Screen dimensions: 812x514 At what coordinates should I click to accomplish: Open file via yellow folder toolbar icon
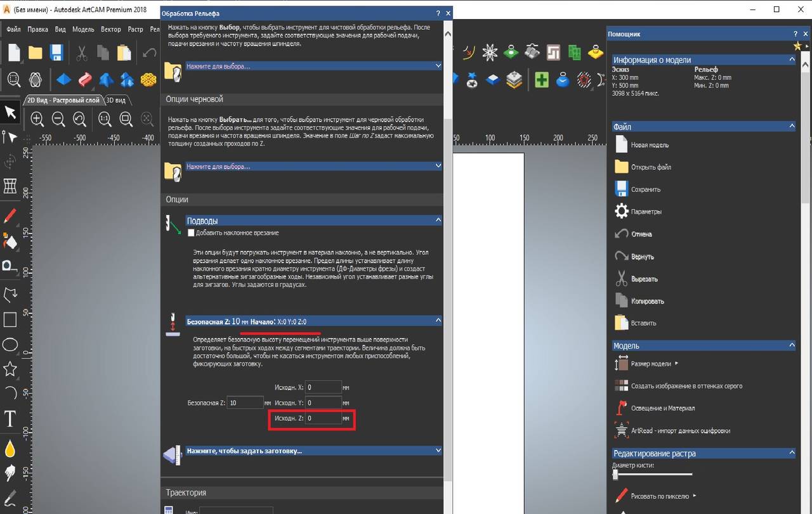click(35, 53)
